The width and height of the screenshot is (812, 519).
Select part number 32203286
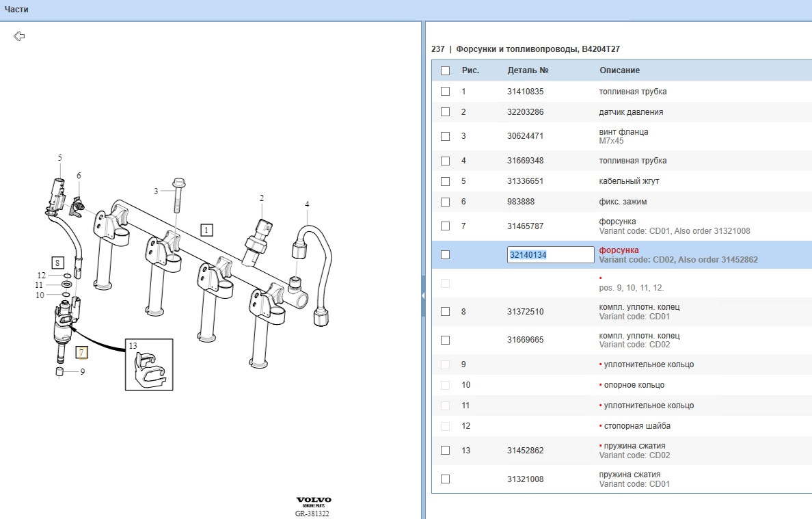[525, 112]
